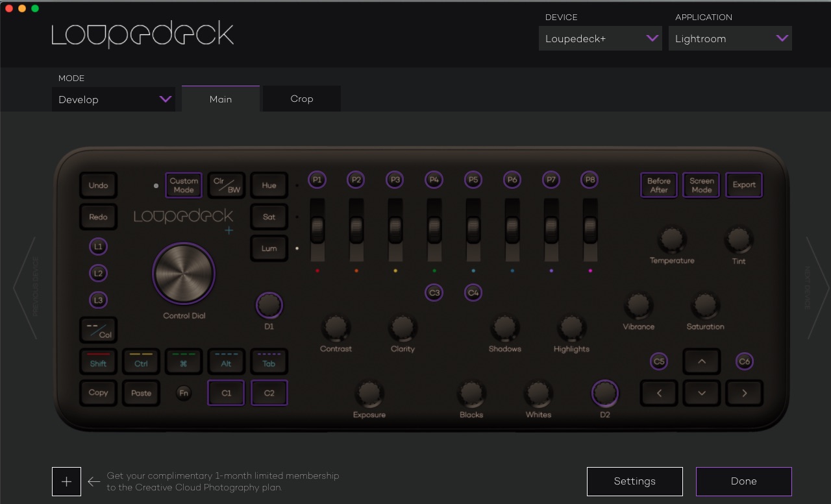Viewport: 831px width, 504px height.
Task: Select the Export key
Action: [744, 185]
